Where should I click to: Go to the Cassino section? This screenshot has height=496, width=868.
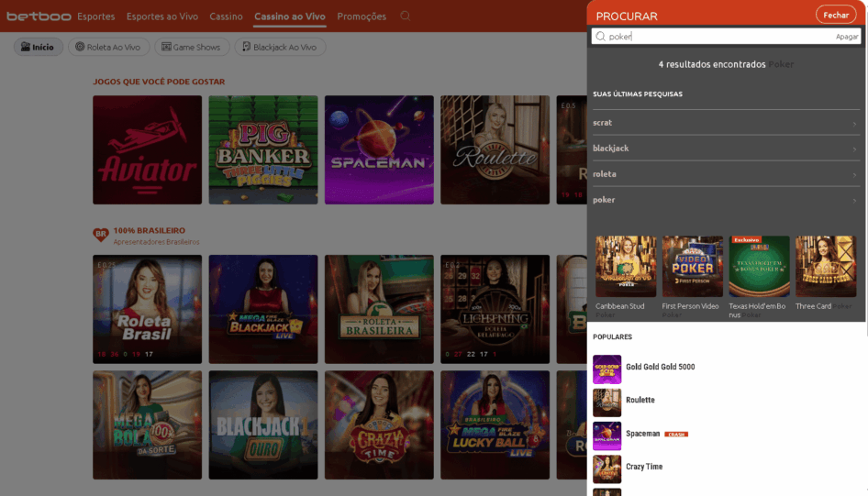click(226, 16)
